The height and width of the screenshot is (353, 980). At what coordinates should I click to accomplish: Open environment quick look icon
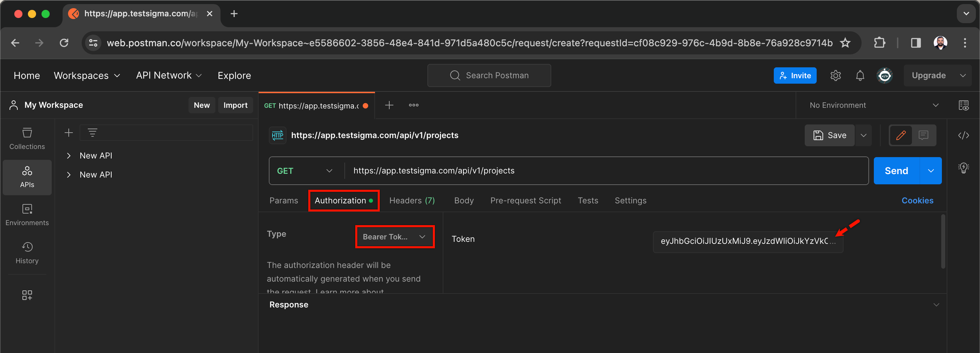point(963,105)
